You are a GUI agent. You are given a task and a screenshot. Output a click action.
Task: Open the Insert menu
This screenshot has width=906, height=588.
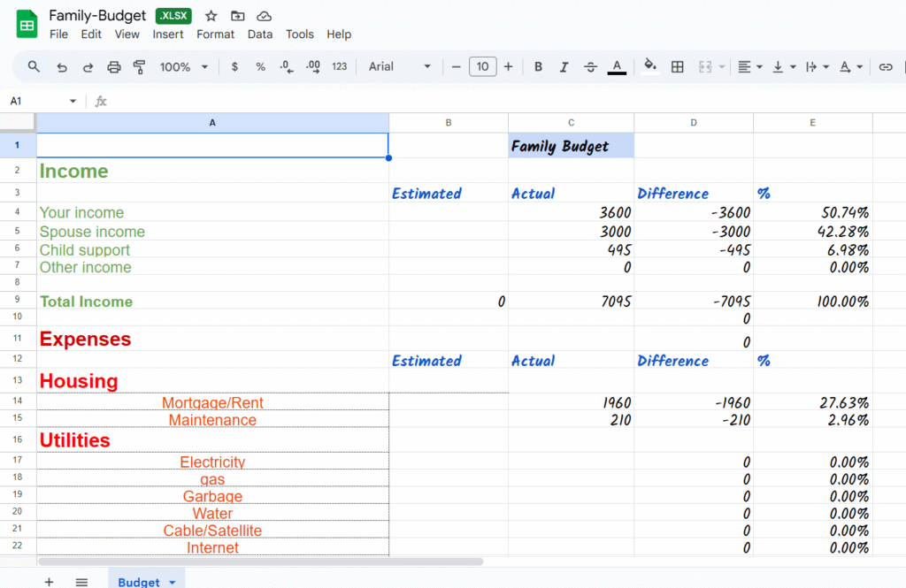pos(167,34)
